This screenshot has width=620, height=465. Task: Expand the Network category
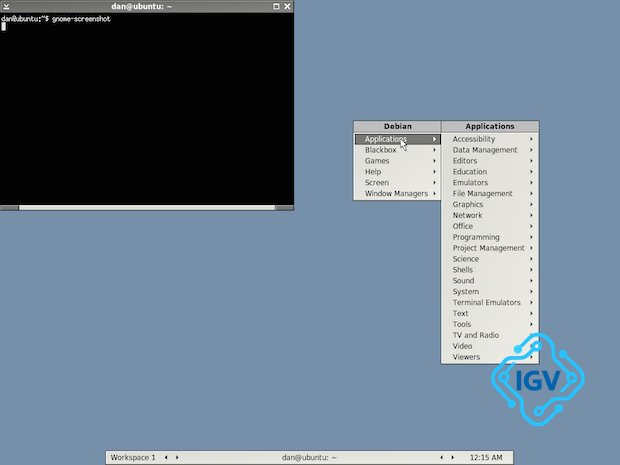(490, 215)
